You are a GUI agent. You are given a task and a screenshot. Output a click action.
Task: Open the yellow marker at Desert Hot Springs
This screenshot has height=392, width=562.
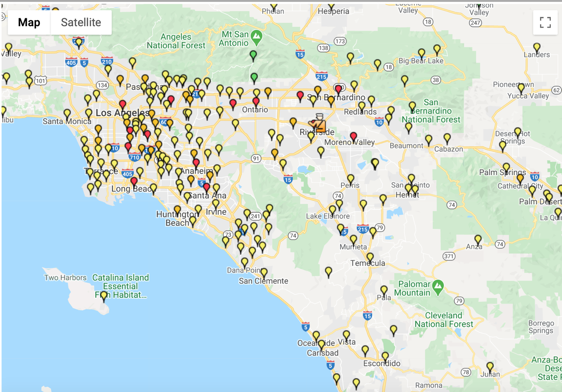tap(518, 133)
